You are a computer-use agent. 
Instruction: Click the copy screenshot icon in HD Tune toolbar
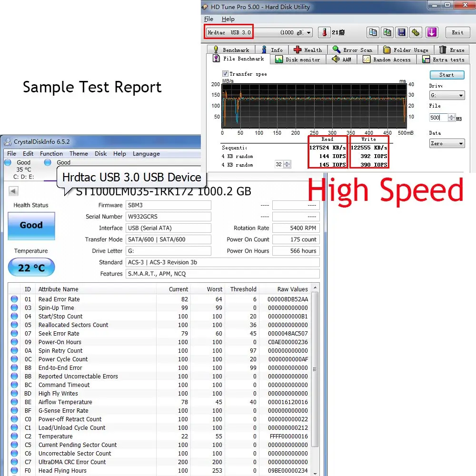[x=387, y=32]
